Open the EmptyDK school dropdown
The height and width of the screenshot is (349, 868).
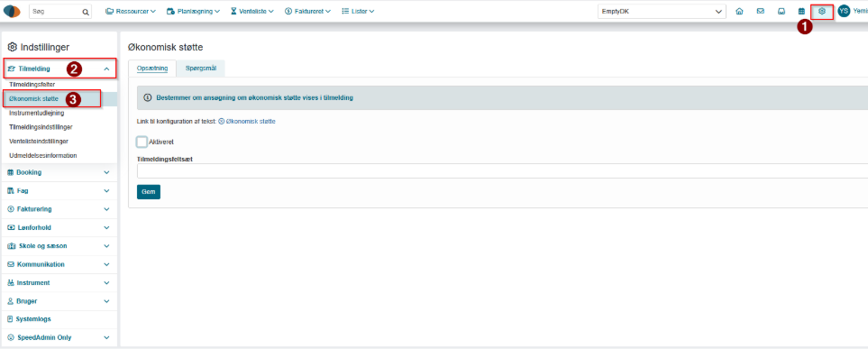tap(662, 11)
